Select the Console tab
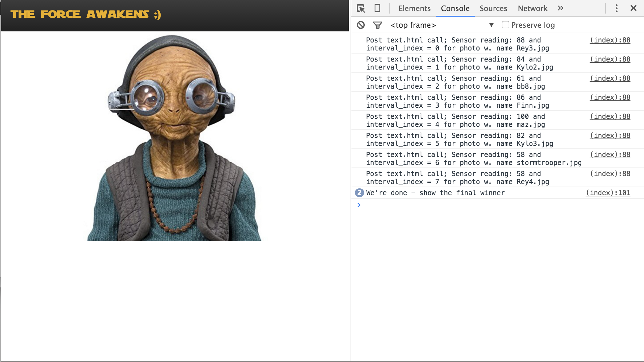Image resolution: width=644 pixels, height=362 pixels. pyautogui.click(x=455, y=8)
